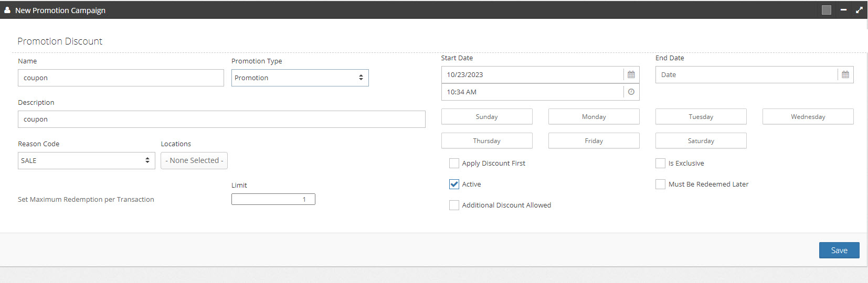This screenshot has height=283, width=868.
Task: Click the Start Date field showing 10/23/2023
Action: [x=533, y=75]
